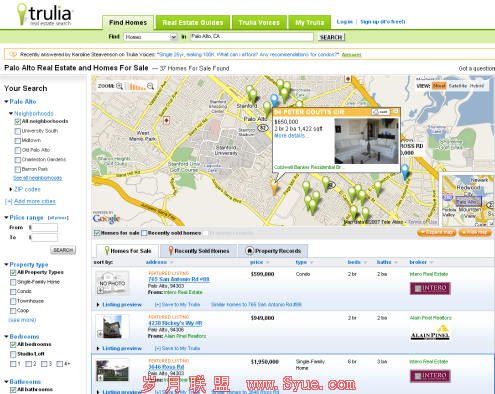Click the Price range From input field
This screenshot has width=495, height=394.
(x=44, y=228)
